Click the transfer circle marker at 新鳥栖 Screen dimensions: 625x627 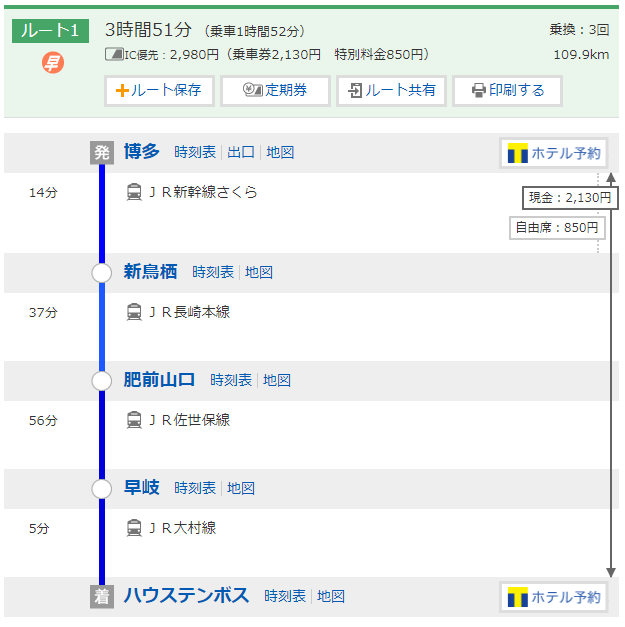coord(102,273)
